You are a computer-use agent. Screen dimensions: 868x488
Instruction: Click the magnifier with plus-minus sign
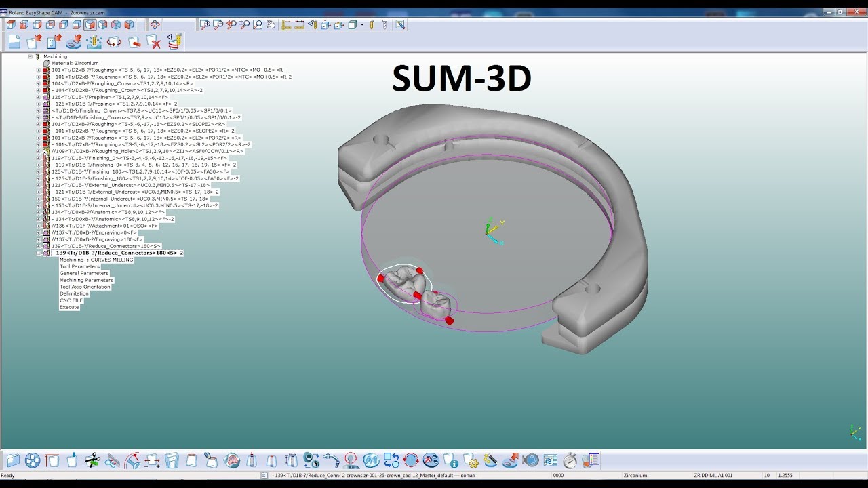pyautogui.click(x=245, y=24)
